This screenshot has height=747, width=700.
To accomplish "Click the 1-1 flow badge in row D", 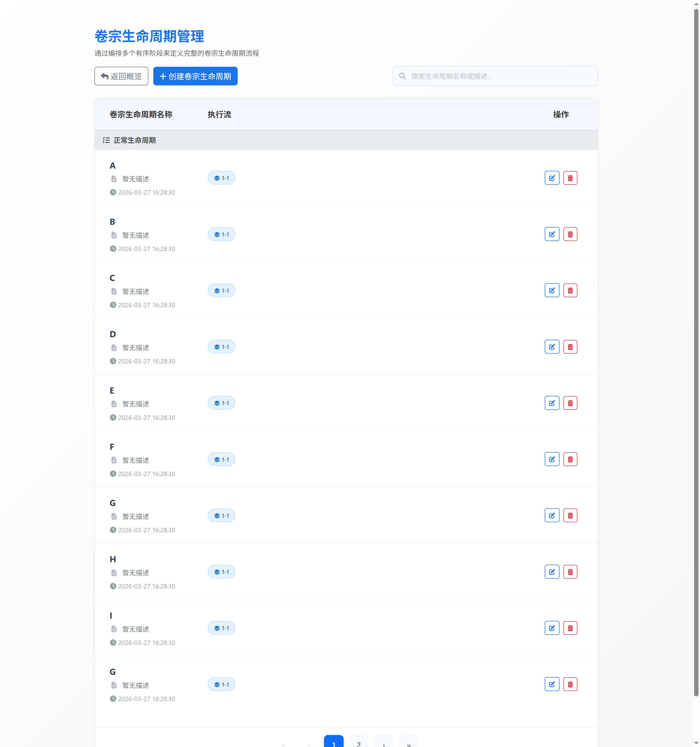I will 221,347.
